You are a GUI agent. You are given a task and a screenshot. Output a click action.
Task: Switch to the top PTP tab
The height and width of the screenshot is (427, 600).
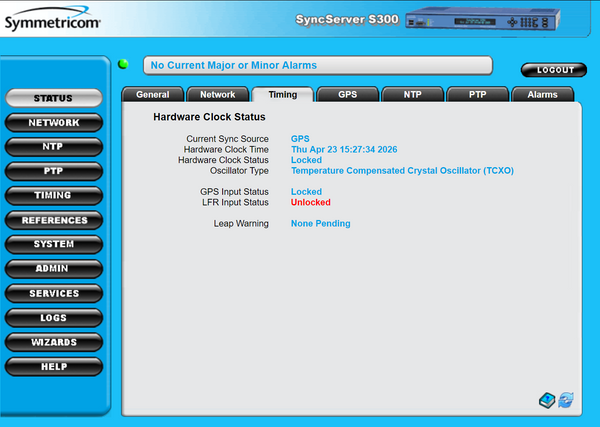476,94
